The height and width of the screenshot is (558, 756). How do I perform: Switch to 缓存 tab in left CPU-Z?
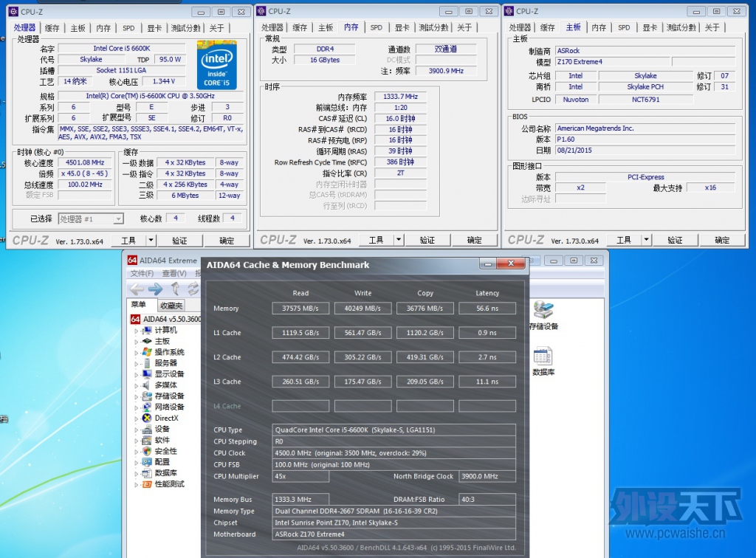(52, 28)
